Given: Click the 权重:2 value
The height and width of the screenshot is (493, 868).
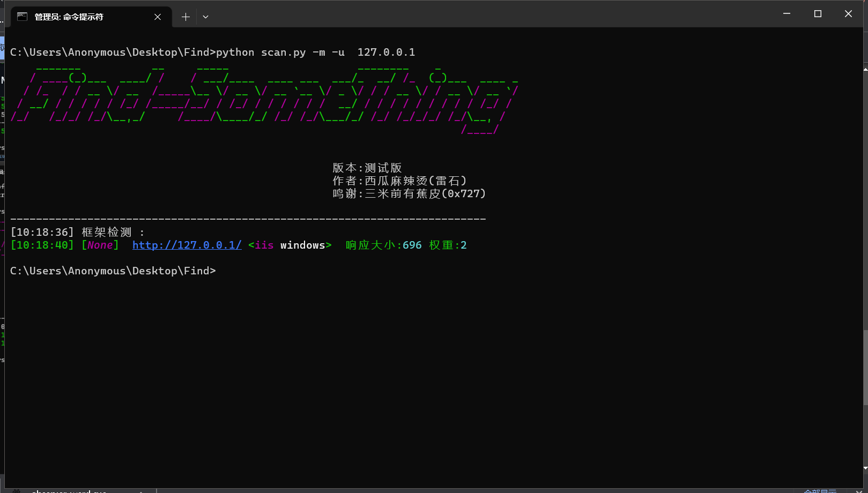Looking at the screenshot, I should coord(448,245).
